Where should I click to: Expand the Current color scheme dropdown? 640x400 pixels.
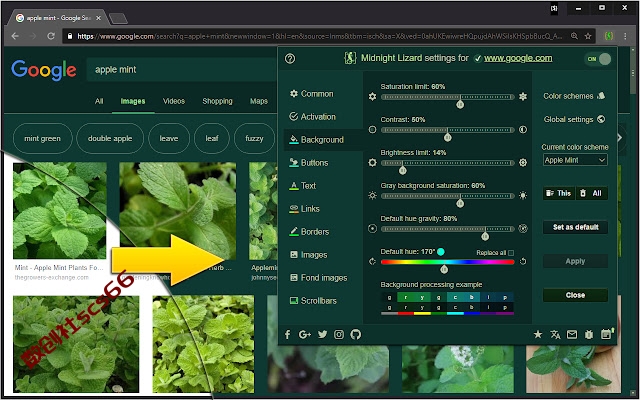[x=575, y=160]
